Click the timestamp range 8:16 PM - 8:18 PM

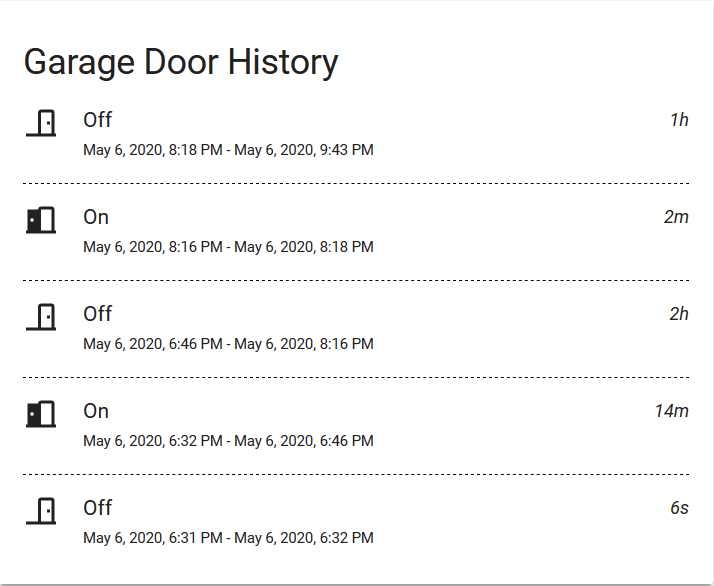(228, 247)
